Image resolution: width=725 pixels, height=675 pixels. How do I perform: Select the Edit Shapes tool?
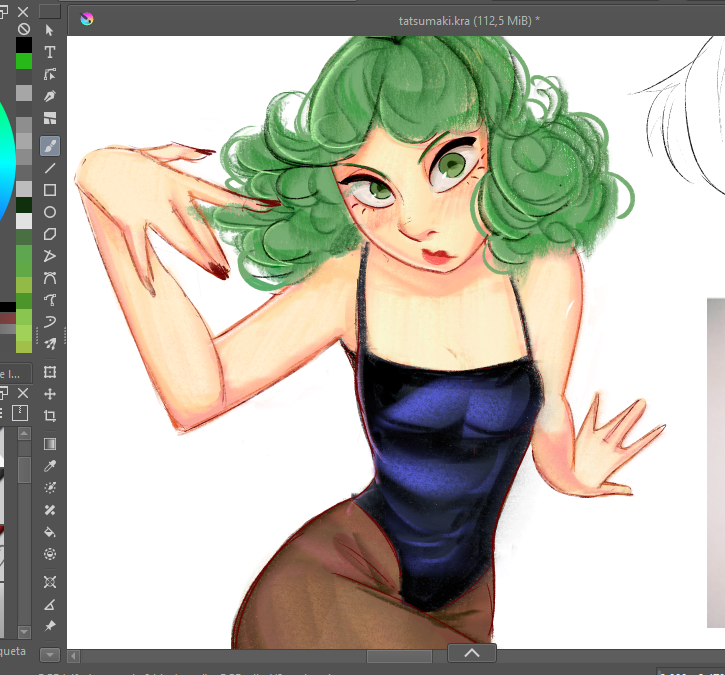(49, 74)
